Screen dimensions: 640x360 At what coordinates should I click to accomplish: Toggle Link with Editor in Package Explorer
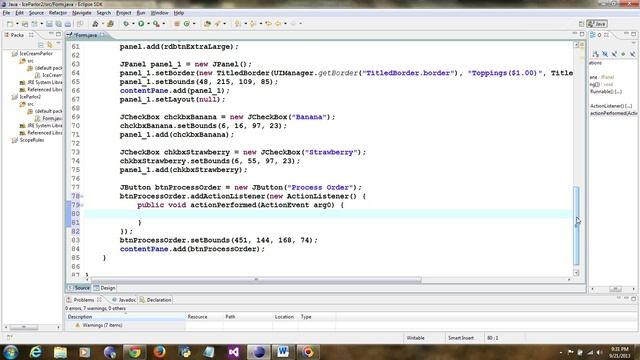pyautogui.click(x=50, y=44)
